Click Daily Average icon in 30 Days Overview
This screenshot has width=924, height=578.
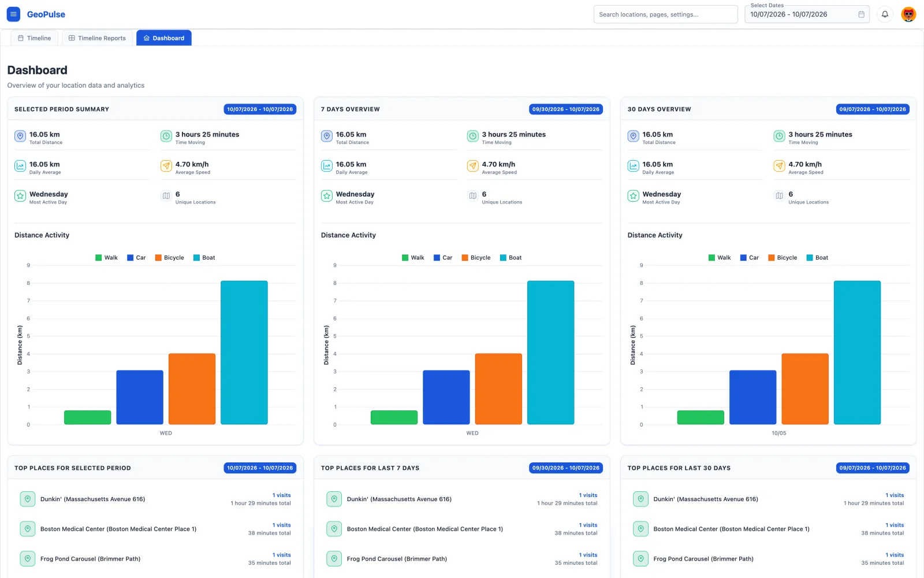click(634, 166)
